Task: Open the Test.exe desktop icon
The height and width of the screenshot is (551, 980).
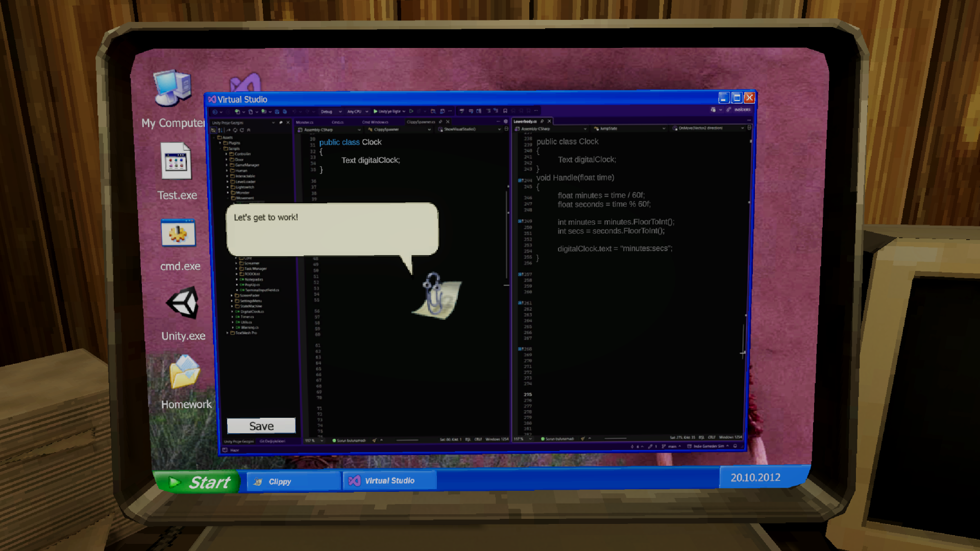Action: (x=177, y=161)
